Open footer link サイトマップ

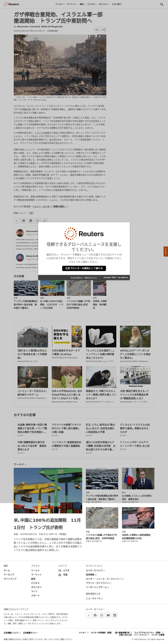(10, 579)
